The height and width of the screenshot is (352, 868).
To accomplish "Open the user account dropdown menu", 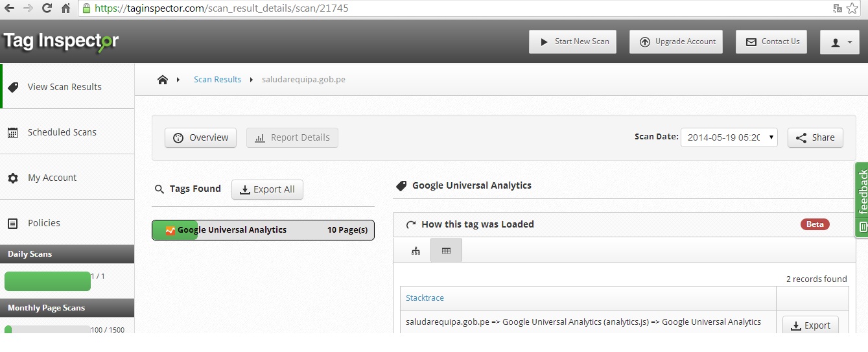I will tap(839, 41).
